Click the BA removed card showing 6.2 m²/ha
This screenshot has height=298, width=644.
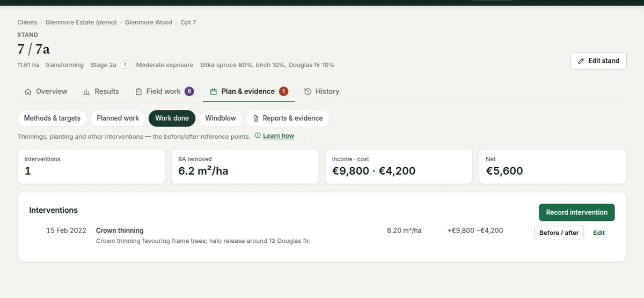pos(245,167)
